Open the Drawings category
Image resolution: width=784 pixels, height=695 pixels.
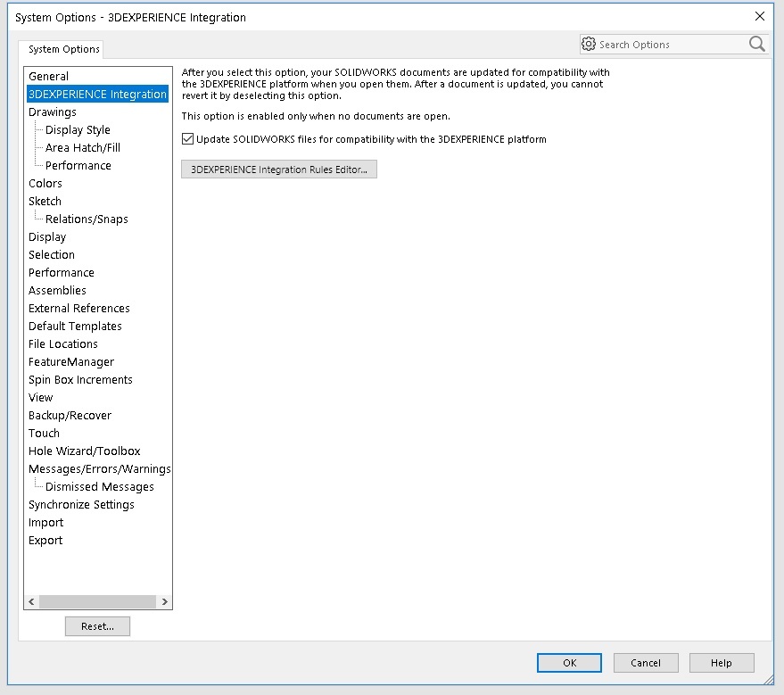click(53, 112)
